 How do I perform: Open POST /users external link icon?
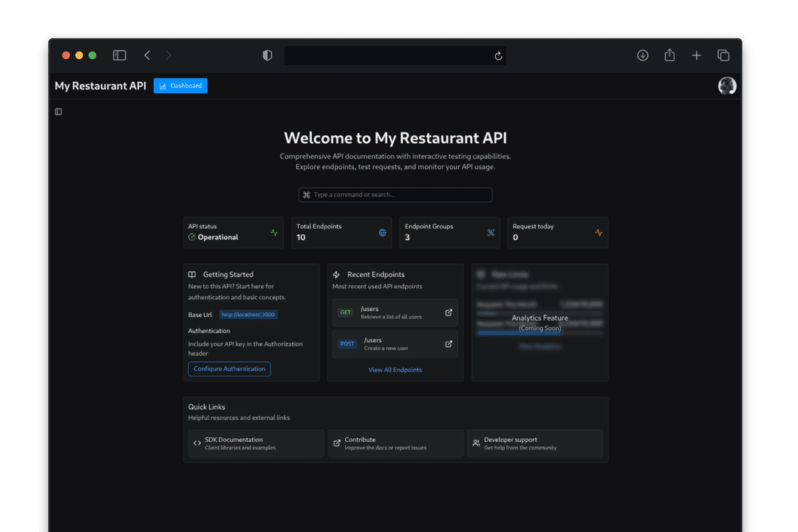(449, 344)
